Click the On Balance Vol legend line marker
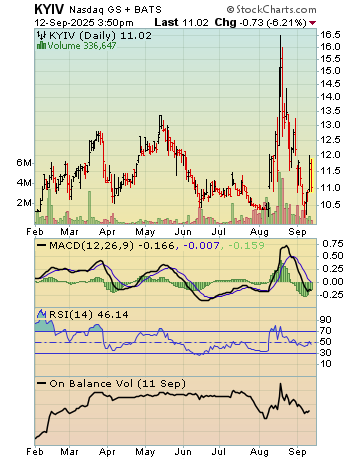The width and height of the screenshot is (360, 460). coord(41,383)
